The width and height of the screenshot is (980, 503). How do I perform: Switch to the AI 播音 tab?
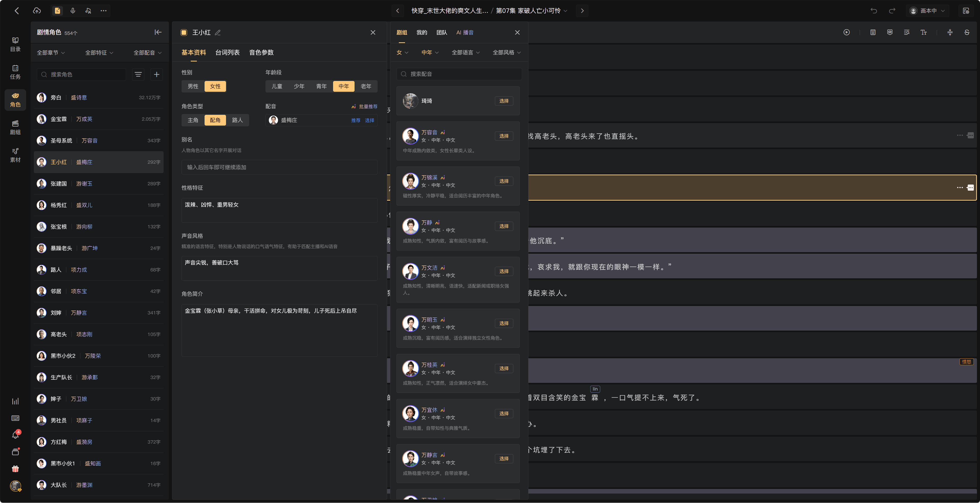(x=465, y=32)
